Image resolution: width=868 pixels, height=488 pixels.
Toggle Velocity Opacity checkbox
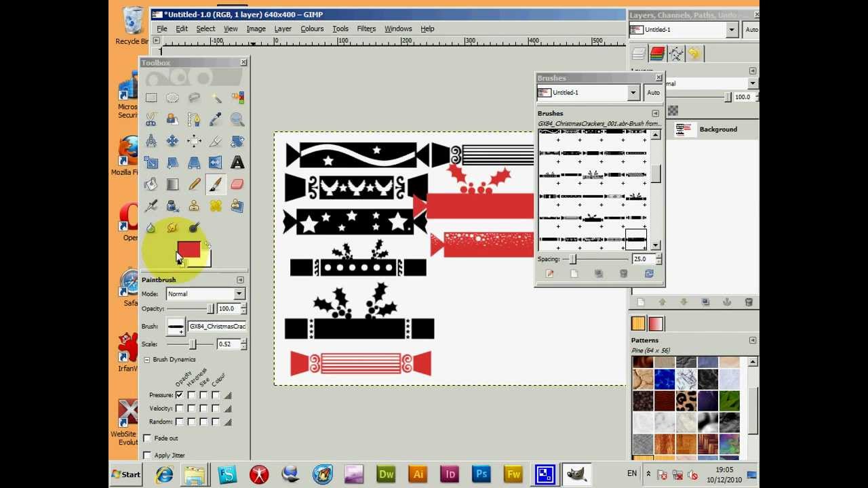179,408
